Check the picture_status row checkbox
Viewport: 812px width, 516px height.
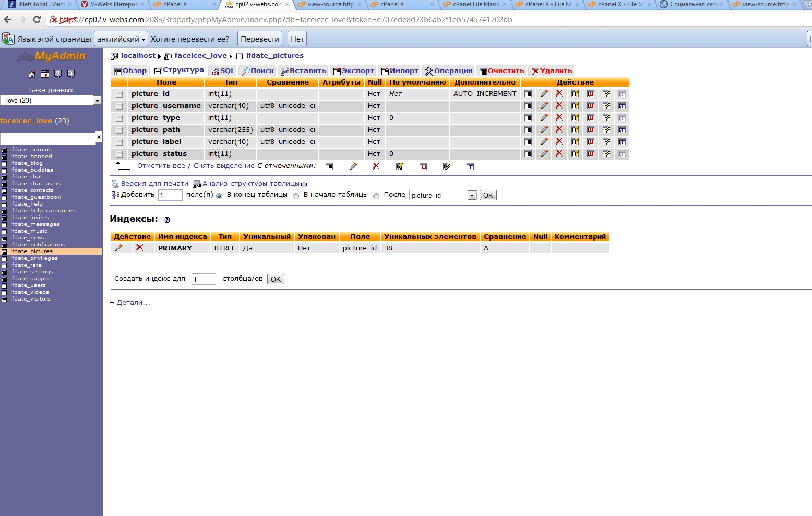point(119,154)
